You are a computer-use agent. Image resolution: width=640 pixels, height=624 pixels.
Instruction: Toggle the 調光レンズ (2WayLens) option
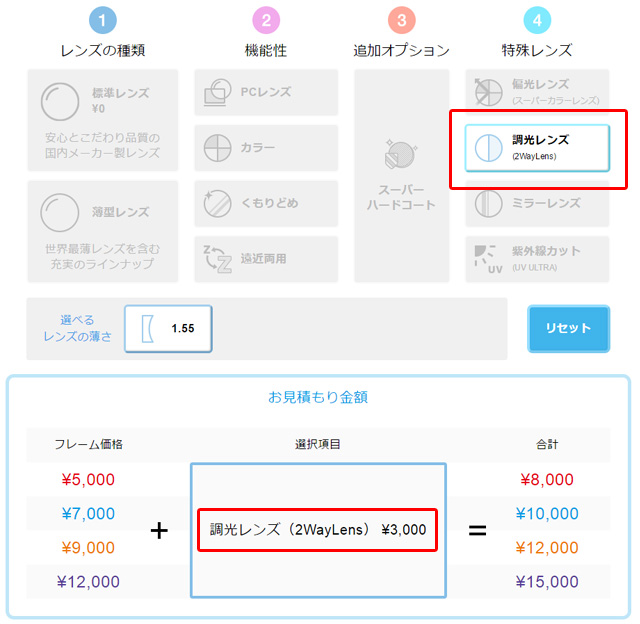click(537, 148)
